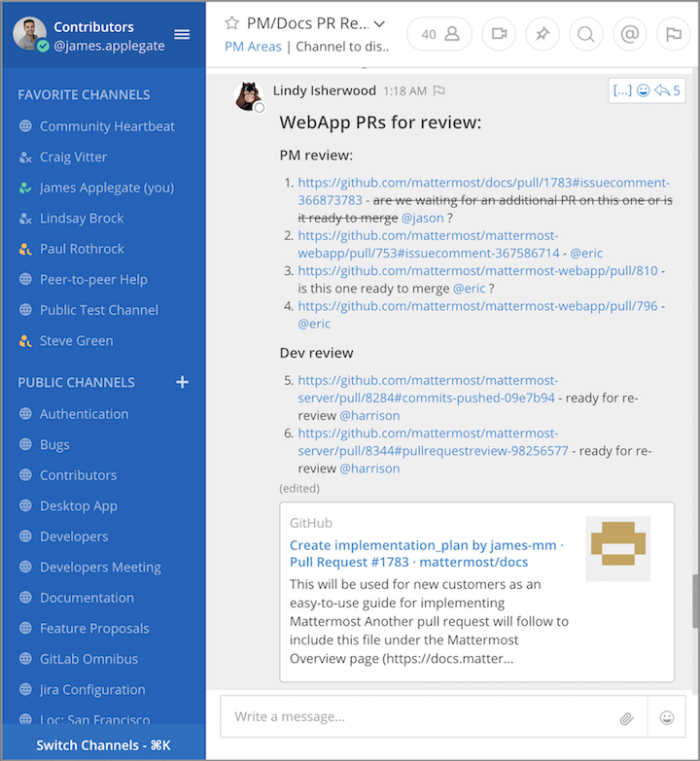Show flagged posts in header
700x761 pixels.
674,34
